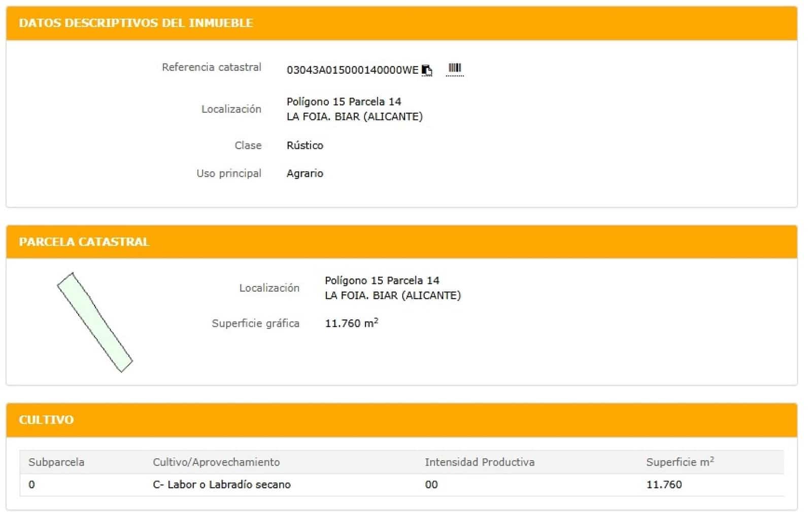
Task: Click the copy cadastral reference icon
Action: (427, 70)
